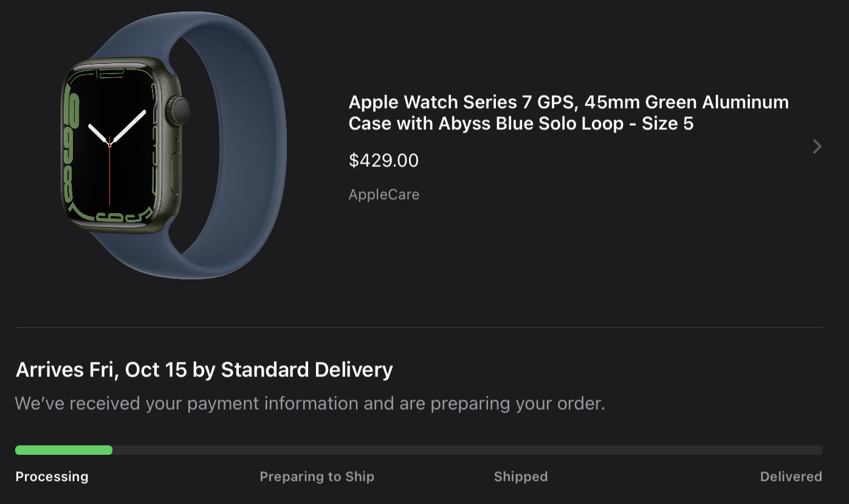Click the unfilled gray progress bar track
Screen dimensions: 849x504
click(x=468, y=450)
